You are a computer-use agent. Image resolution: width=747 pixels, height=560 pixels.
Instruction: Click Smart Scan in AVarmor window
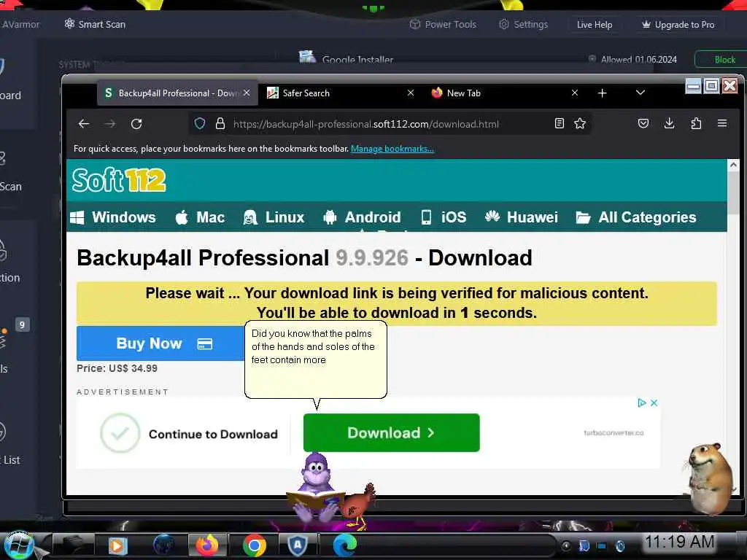[x=95, y=24]
